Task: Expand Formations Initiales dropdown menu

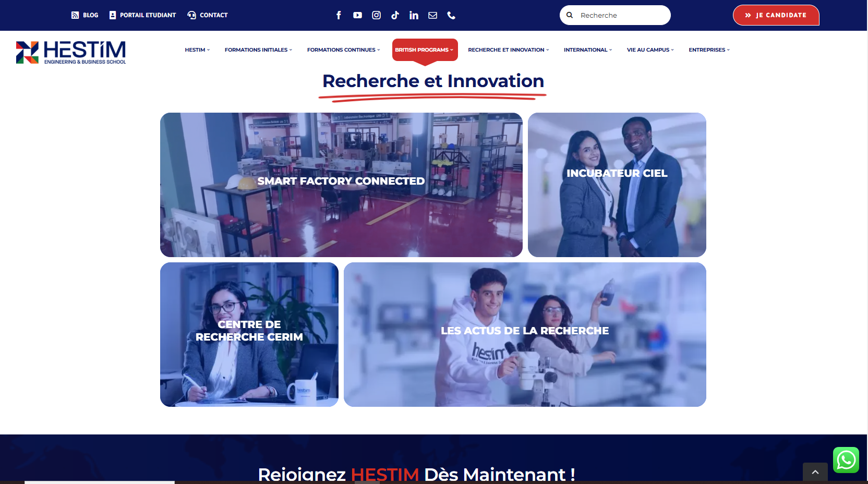Action: tap(258, 50)
